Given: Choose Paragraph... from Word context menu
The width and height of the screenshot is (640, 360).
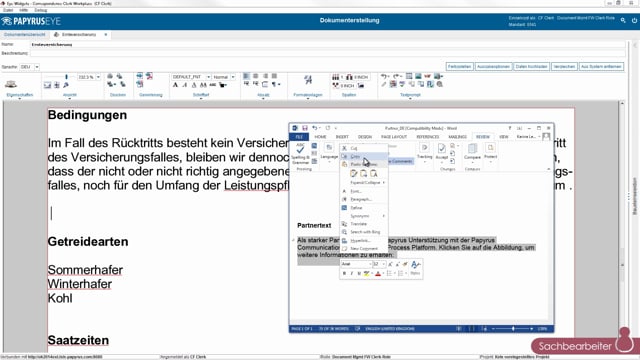Looking at the screenshot, I should click(x=363, y=199).
